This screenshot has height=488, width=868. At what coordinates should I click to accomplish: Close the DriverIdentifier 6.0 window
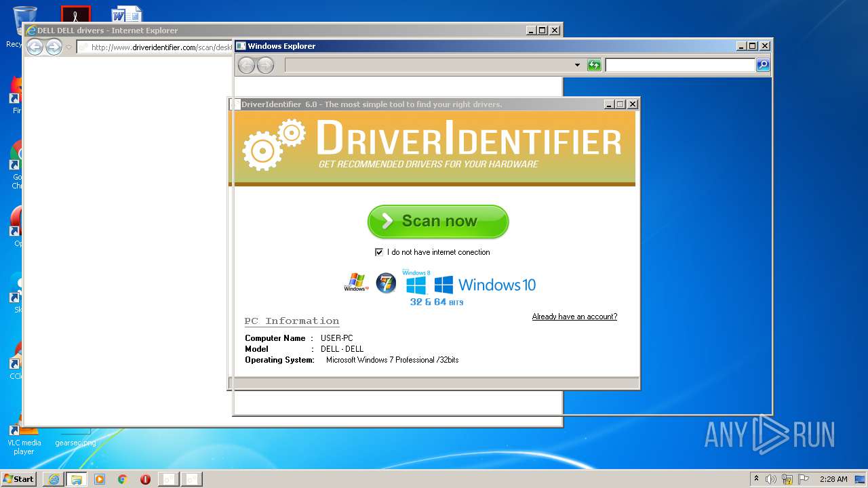[x=633, y=104]
